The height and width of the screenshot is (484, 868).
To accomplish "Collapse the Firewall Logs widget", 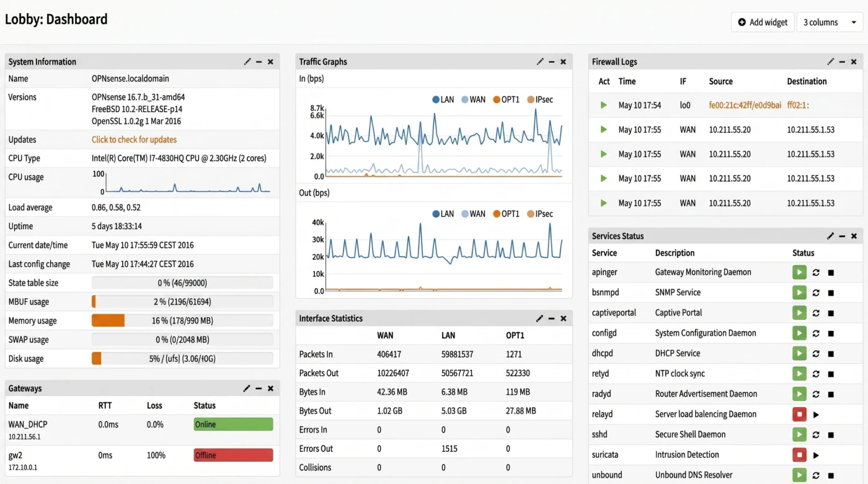I will point(842,61).
